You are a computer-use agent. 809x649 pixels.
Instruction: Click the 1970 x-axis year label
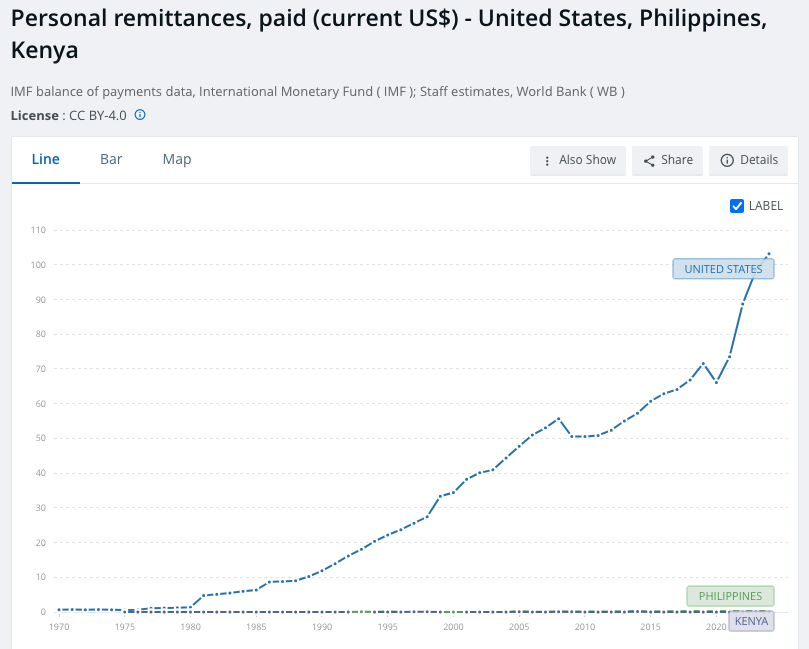[59, 627]
